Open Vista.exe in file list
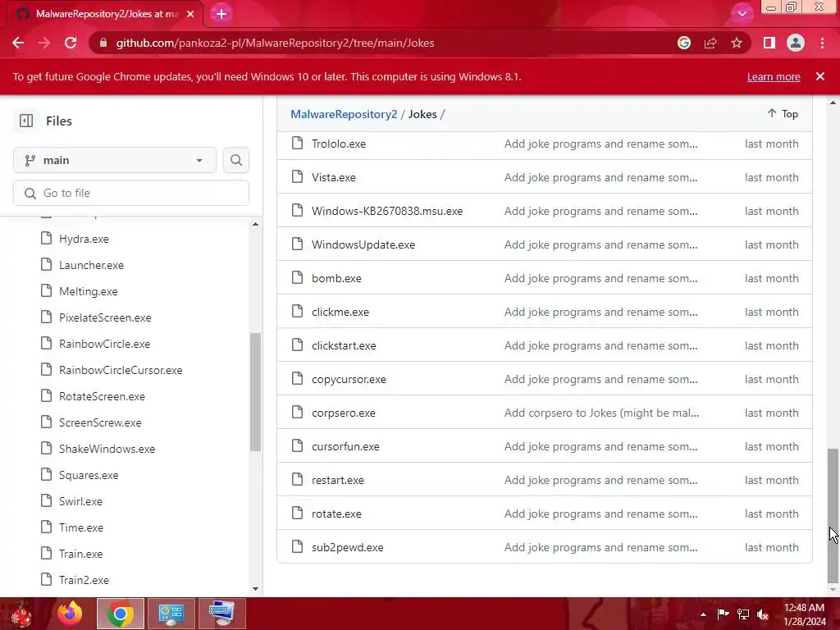Image resolution: width=840 pixels, height=630 pixels. point(334,177)
